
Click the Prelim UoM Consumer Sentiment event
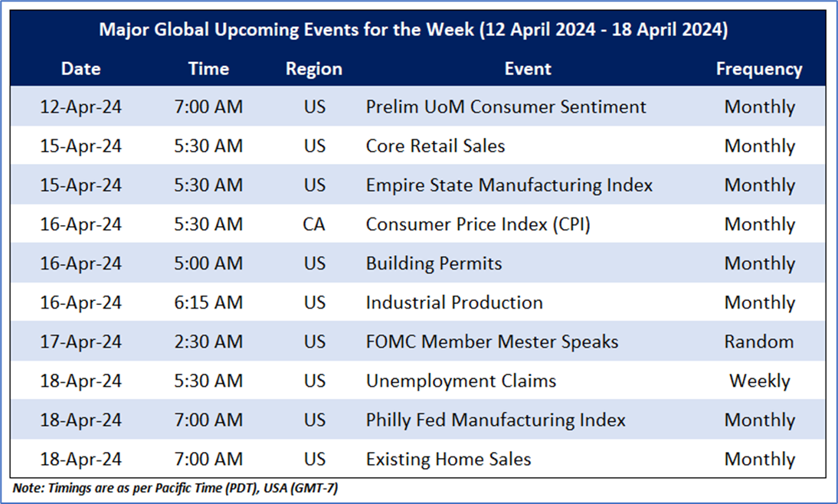(x=506, y=107)
